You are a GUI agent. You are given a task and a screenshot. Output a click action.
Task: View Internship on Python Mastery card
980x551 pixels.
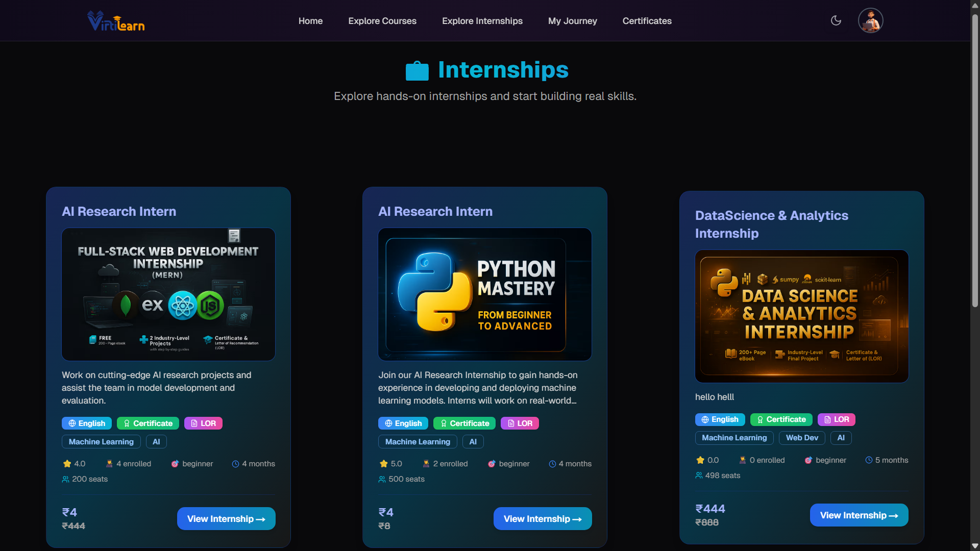[x=542, y=519]
